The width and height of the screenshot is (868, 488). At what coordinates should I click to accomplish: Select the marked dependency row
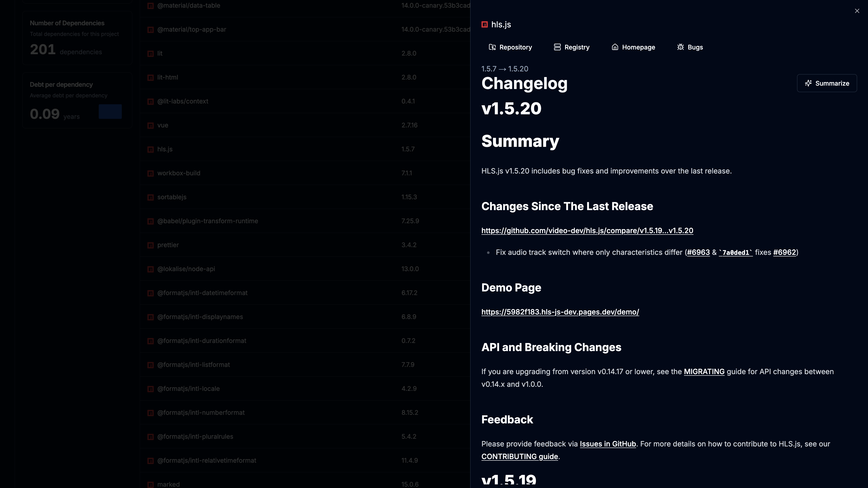click(x=305, y=481)
